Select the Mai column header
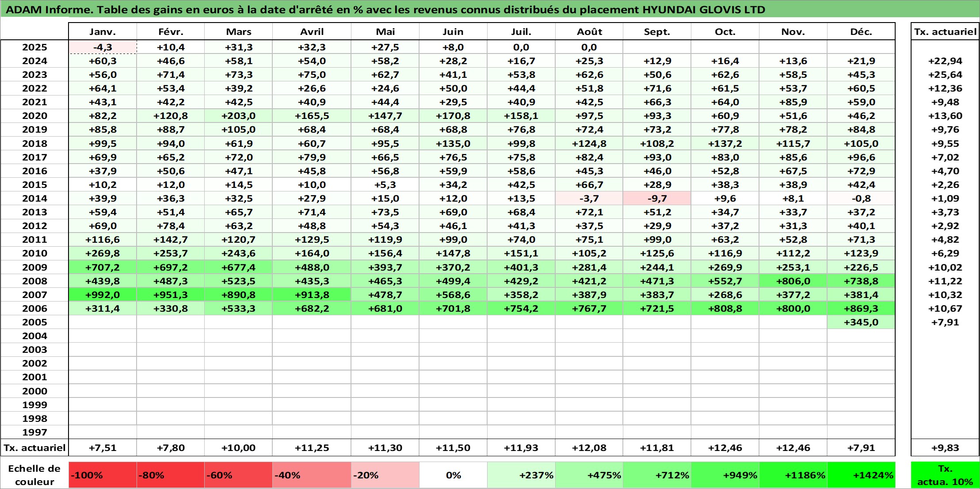 click(x=385, y=31)
